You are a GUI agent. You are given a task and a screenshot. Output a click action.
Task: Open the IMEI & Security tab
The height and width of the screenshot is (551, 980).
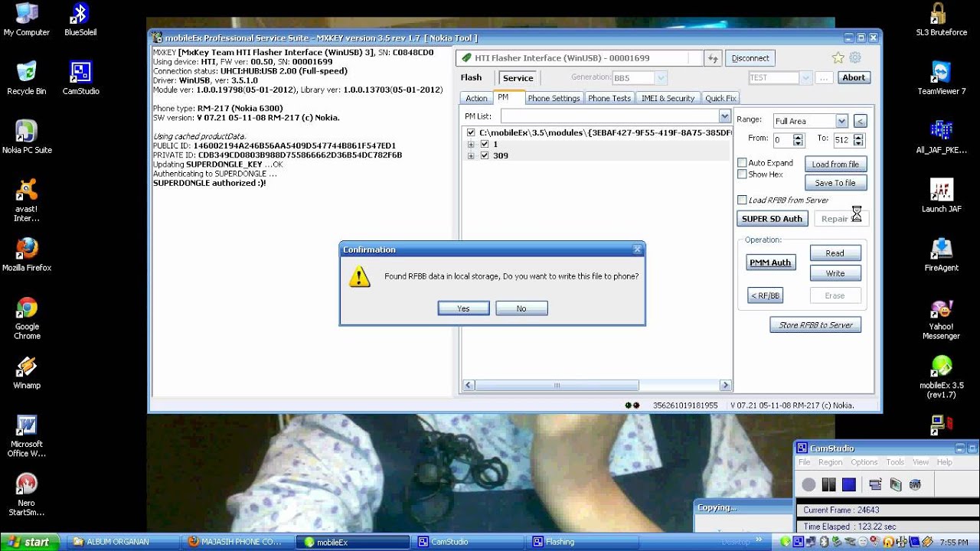coord(668,98)
